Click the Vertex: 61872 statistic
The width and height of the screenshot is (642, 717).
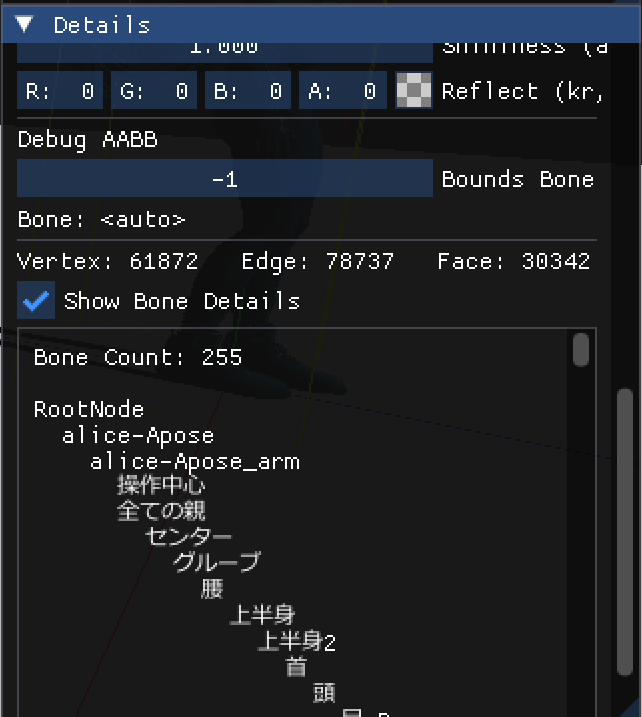pyautogui.click(x=108, y=261)
